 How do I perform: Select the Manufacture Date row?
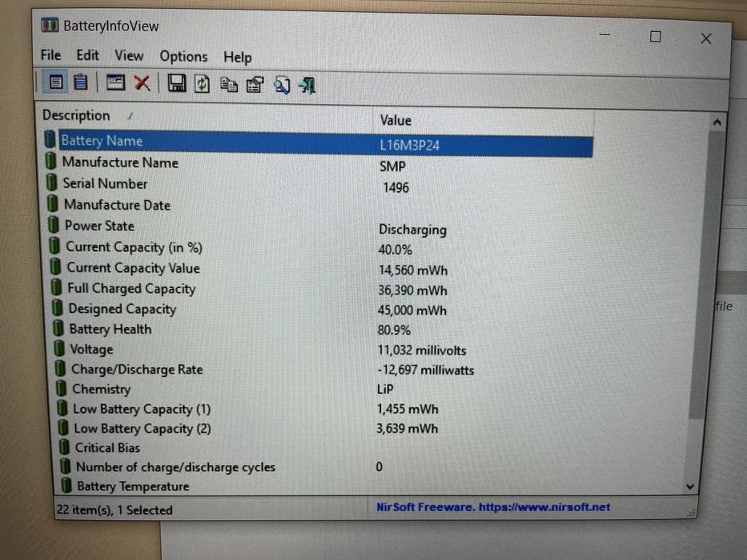pos(319,206)
